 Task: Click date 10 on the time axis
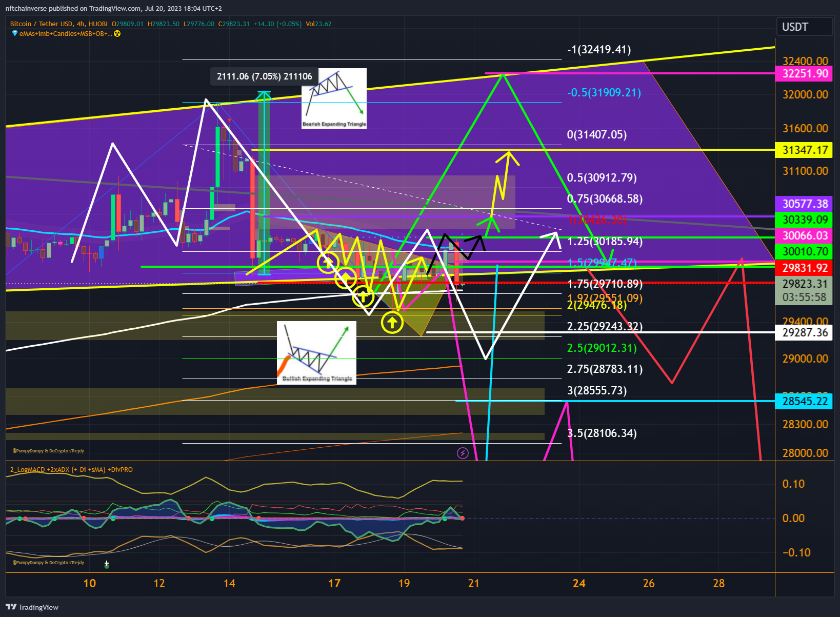pos(90,583)
